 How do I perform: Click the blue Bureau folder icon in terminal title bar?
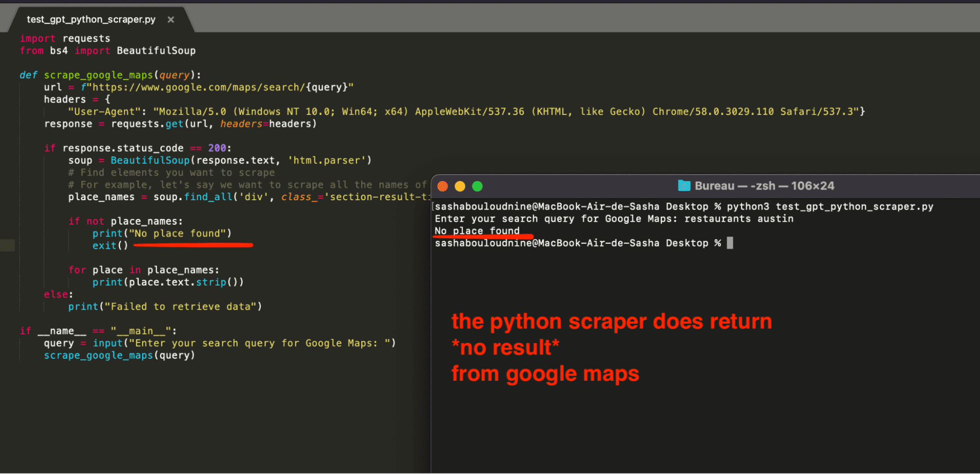tap(684, 185)
